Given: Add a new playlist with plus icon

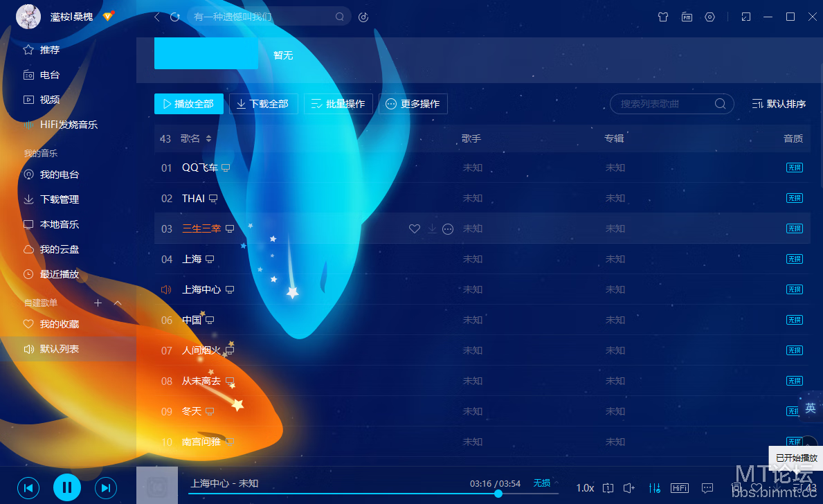Looking at the screenshot, I should coord(98,303).
